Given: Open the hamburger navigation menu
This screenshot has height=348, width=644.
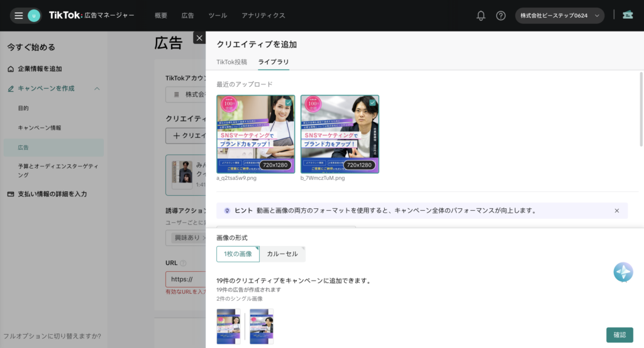Looking at the screenshot, I should [18, 16].
